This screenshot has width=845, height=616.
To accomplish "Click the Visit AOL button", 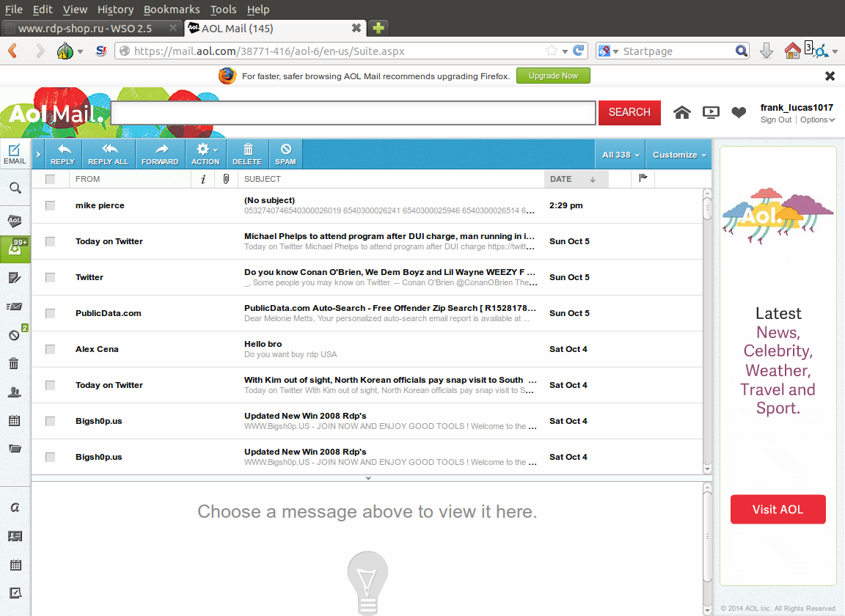I will [778, 509].
